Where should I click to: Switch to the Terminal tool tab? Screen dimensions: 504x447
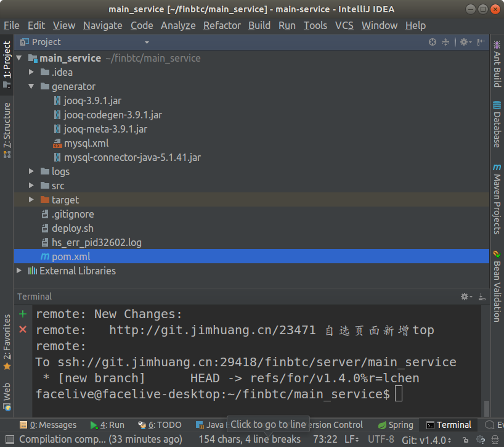449,425
